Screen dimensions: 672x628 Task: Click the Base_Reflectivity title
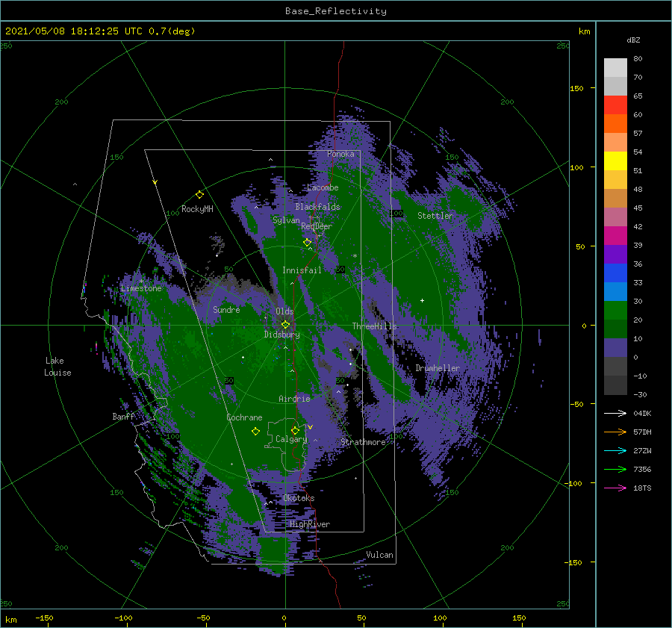tap(336, 11)
